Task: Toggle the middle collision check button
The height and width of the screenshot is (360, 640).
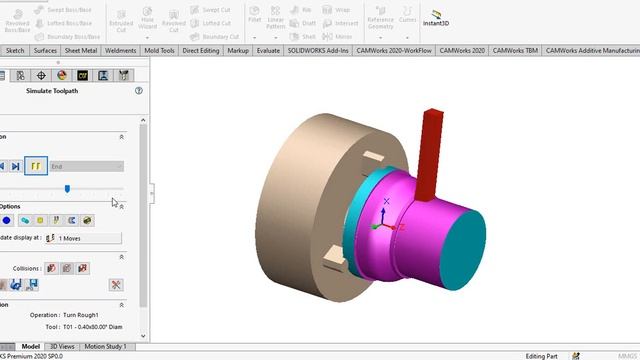Action: tap(67, 268)
